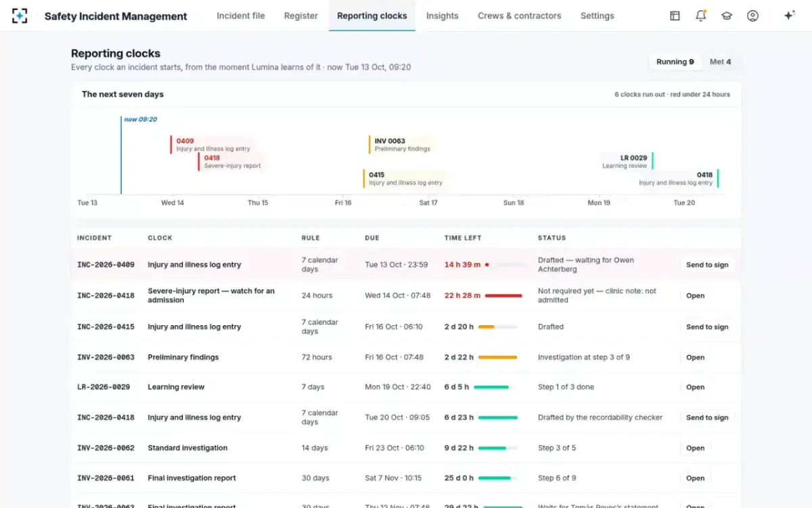
Task: Click the INV-2026-0062 incident ID
Action: coord(106,448)
